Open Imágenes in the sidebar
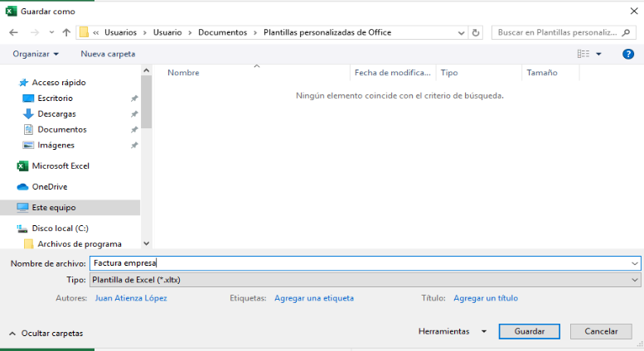The height and width of the screenshot is (351, 644). coord(56,145)
